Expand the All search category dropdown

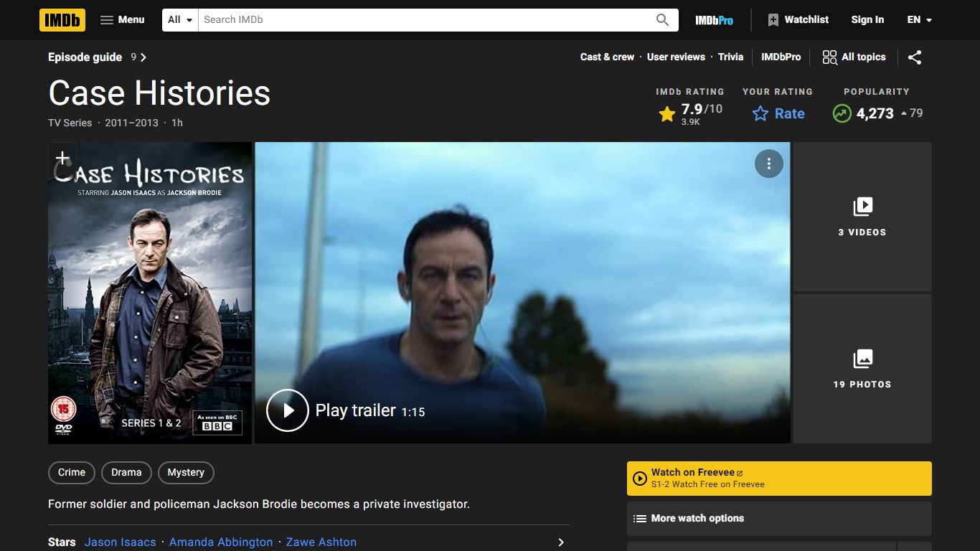tap(180, 20)
